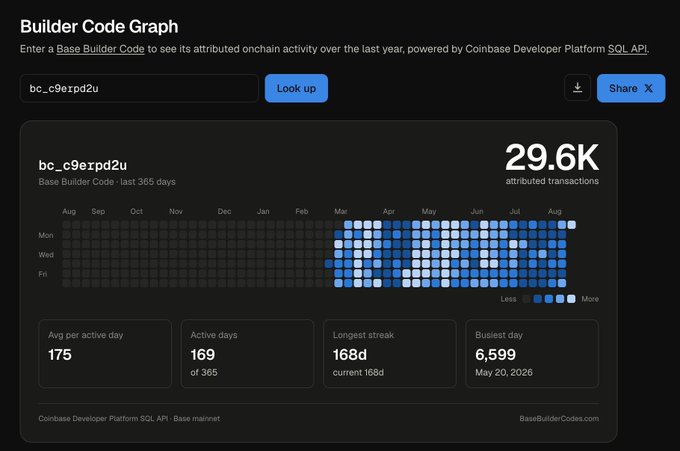The image size is (680, 451).
Task: Click the 'Less' legend label
Action: pyautogui.click(x=508, y=299)
